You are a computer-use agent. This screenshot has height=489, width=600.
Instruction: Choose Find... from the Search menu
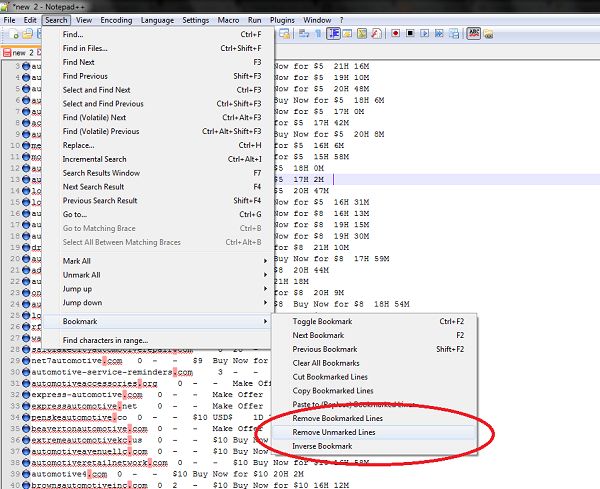pos(158,34)
